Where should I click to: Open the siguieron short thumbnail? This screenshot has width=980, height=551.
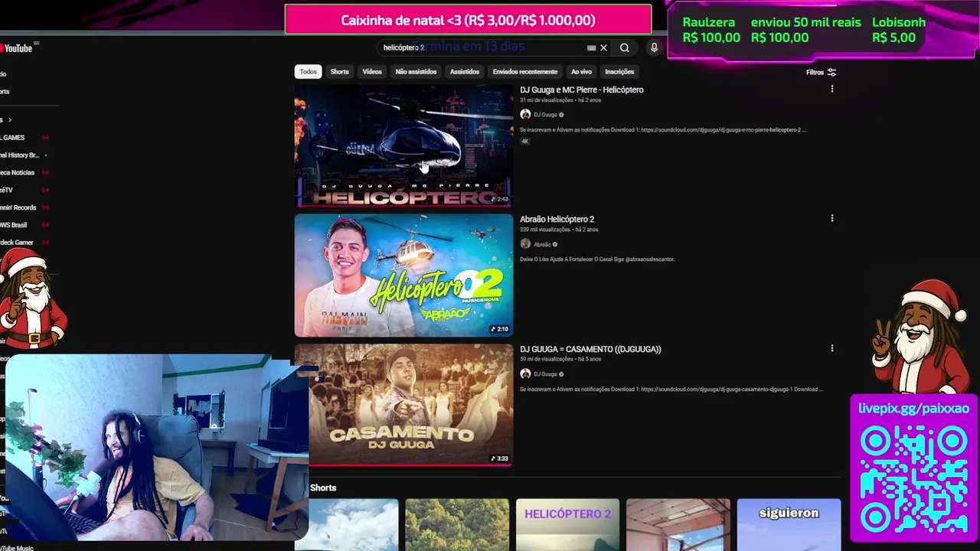tap(789, 525)
